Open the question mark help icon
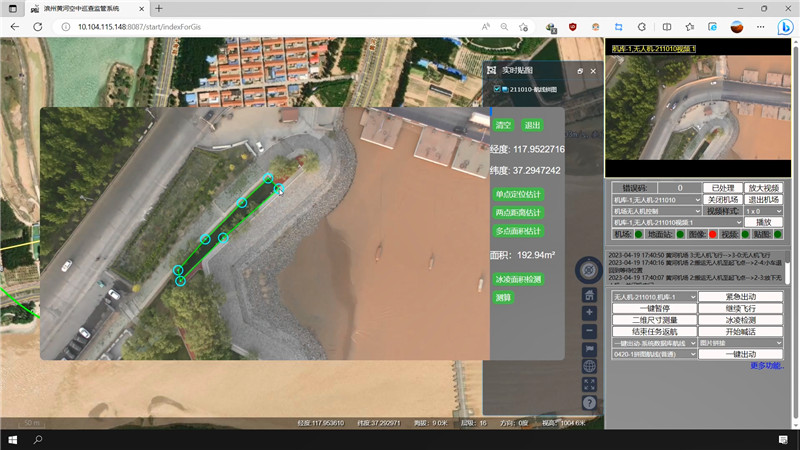 tap(589, 403)
